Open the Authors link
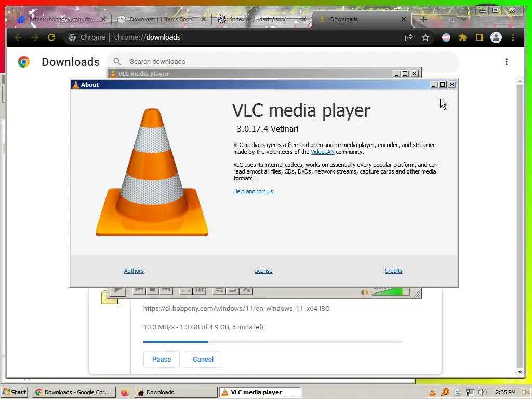The height and width of the screenshot is (399, 532). pos(134,270)
